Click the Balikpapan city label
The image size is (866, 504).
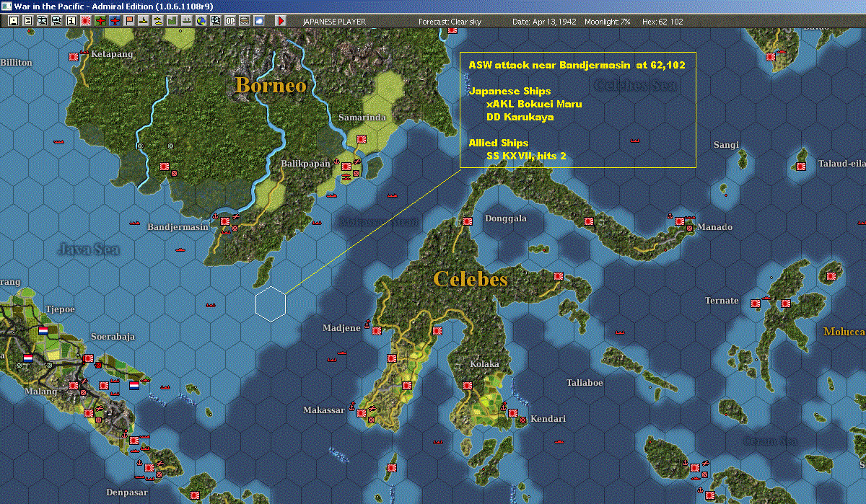coord(305,164)
